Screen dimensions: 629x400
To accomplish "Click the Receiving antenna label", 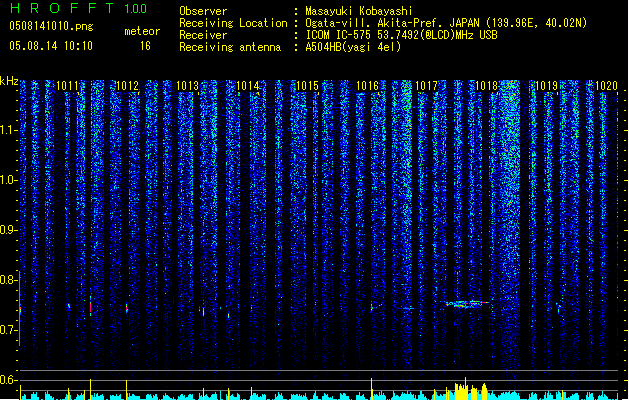I will pyautogui.click(x=230, y=47).
